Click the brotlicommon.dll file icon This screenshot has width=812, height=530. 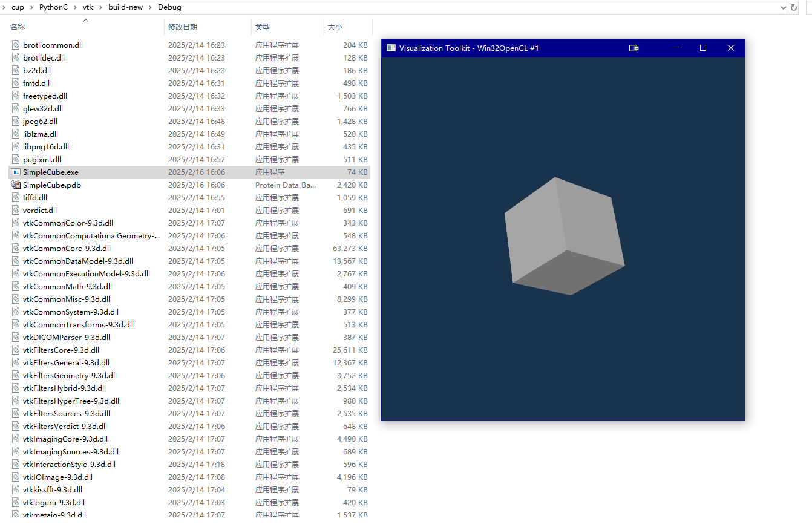(16, 45)
